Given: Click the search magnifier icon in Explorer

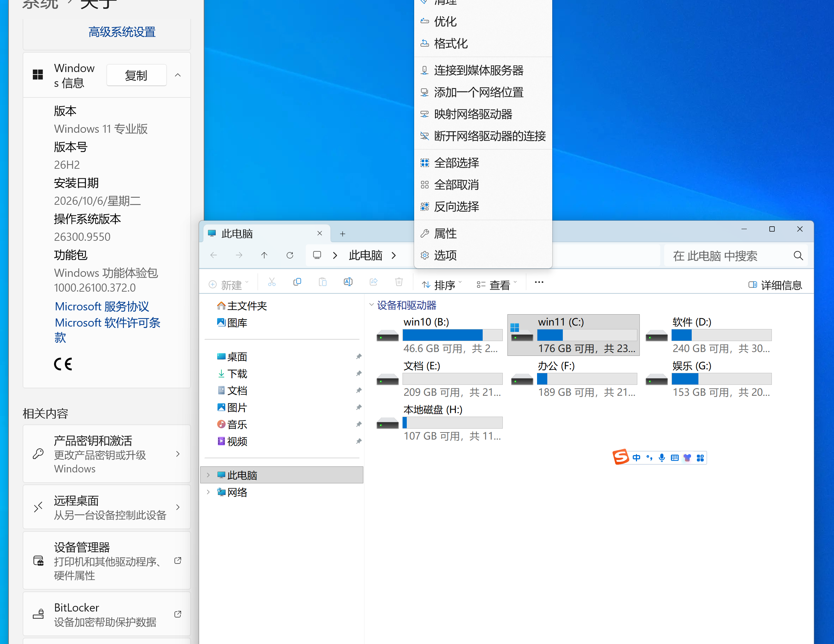Looking at the screenshot, I should tap(798, 255).
